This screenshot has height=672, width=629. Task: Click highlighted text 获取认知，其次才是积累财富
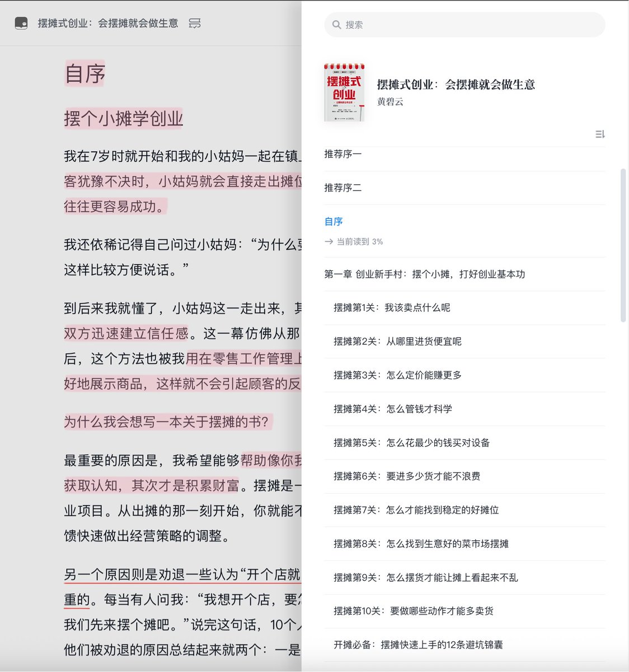click(x=152, y=486)
